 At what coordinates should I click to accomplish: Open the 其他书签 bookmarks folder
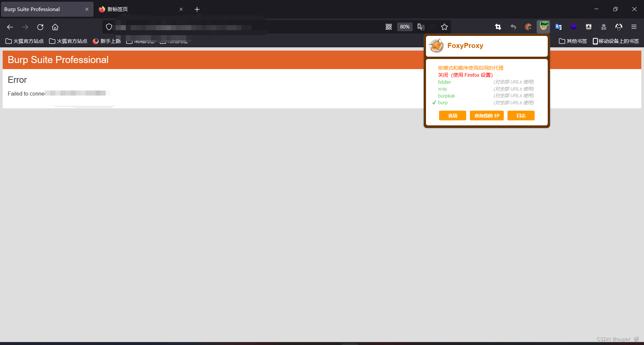pos(573,41)
